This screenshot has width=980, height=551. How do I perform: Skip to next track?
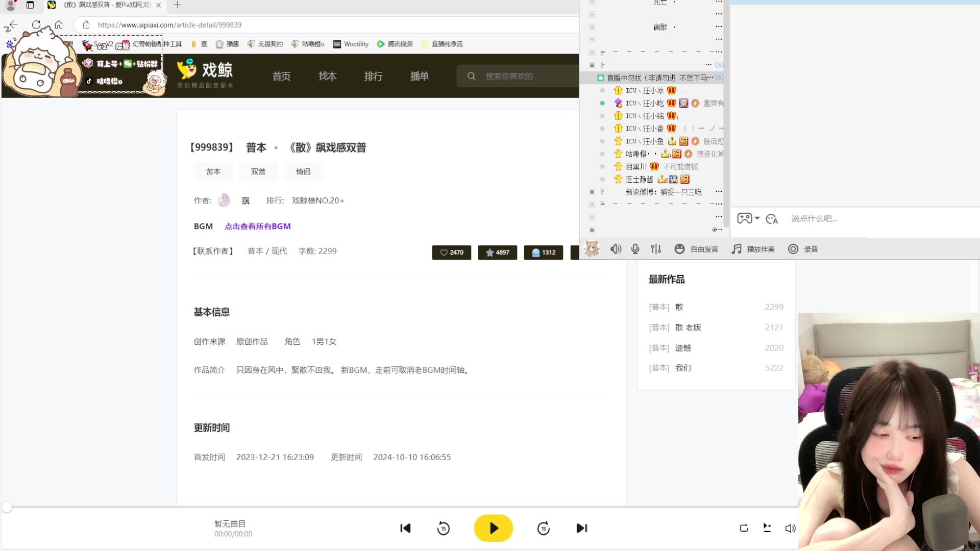click(x=582, y=528)
